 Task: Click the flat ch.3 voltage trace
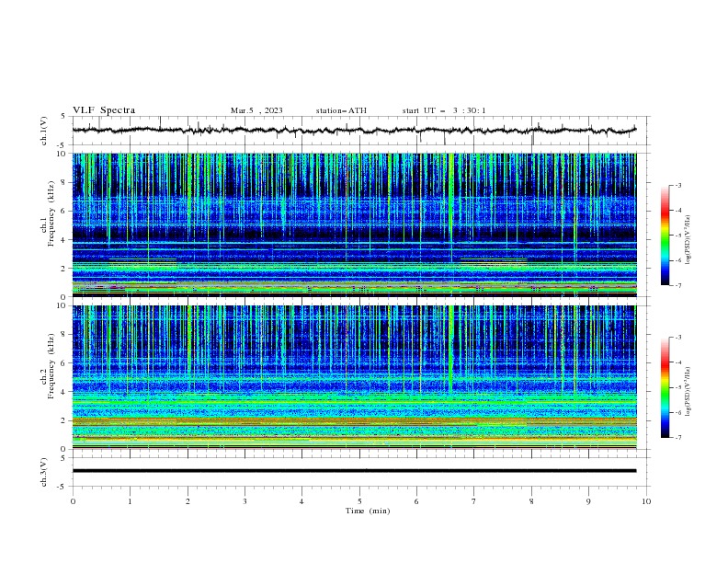[354, 471]
